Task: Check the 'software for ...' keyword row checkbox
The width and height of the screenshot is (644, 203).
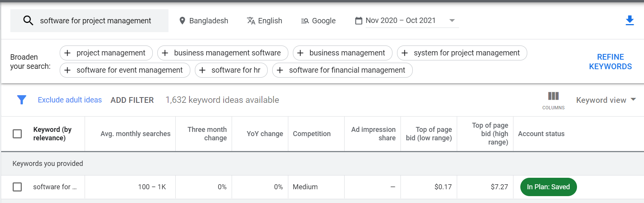Action: pos(17,187)
